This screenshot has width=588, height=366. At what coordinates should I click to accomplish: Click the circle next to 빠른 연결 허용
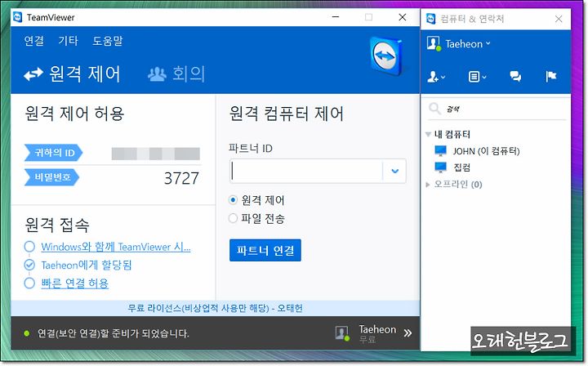[x=29, y=283]
